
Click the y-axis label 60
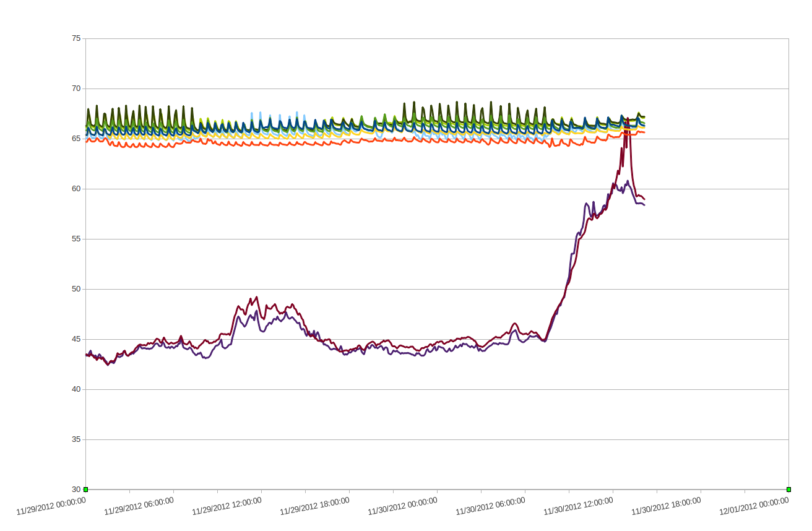pos(76,189)
